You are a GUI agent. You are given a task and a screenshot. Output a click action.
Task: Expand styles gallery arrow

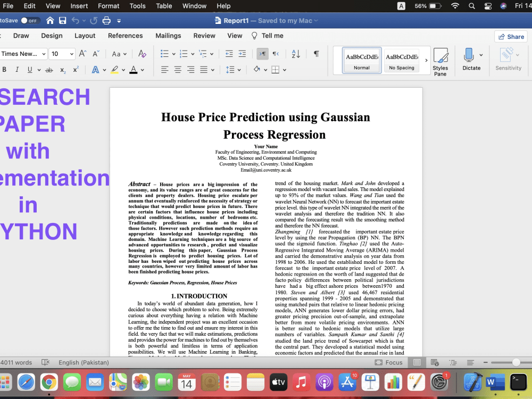427,61
